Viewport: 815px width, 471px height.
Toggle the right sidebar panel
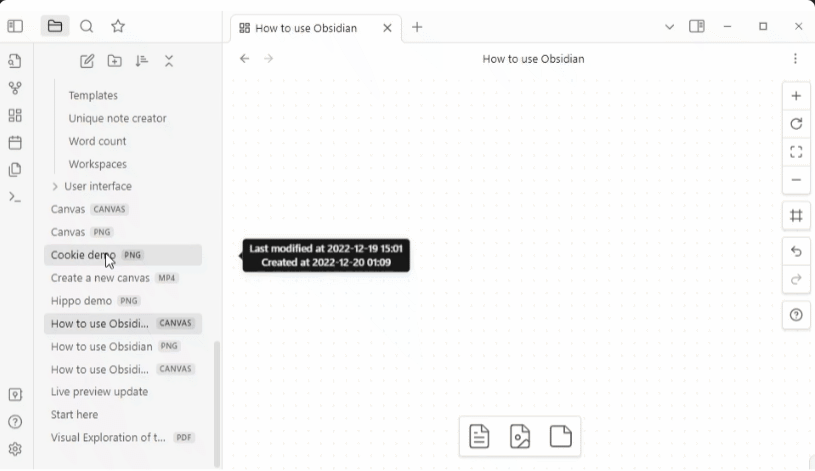pyautogui.click(x=697, y=27)
